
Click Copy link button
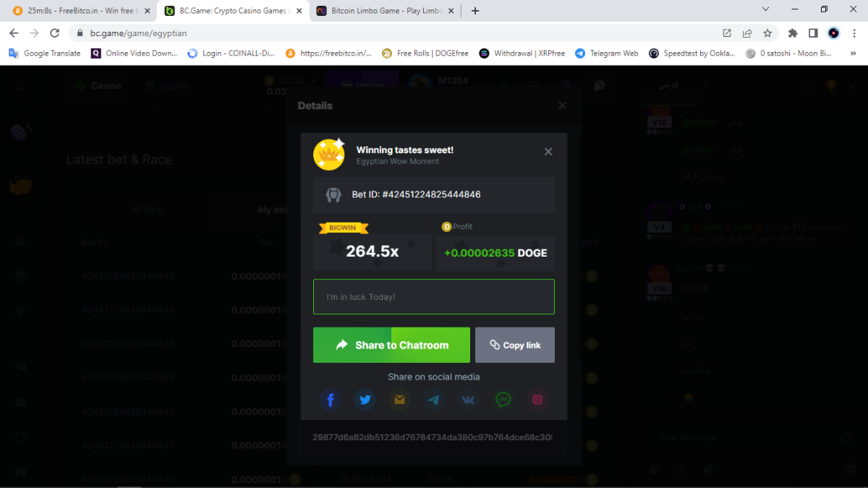(515, 345)
